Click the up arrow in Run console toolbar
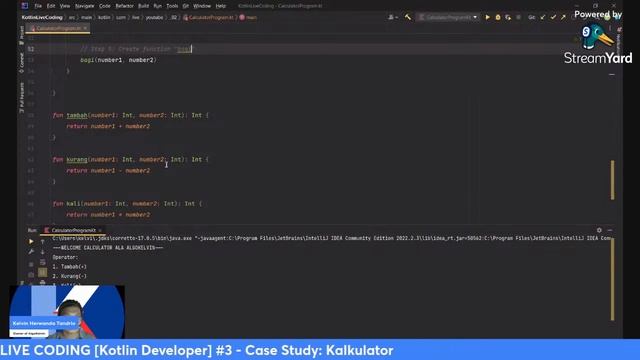This screenshot has width=640, height=360. (x=42, y=242)
